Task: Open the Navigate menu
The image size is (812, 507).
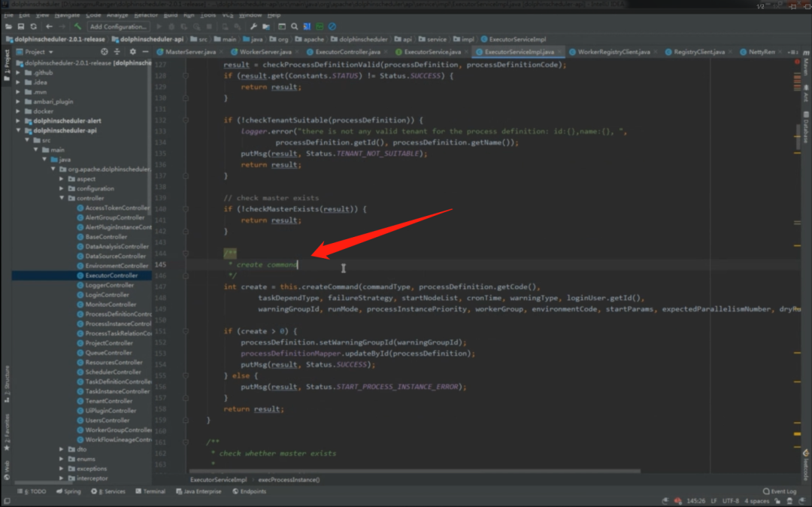Action: (67, 15)
